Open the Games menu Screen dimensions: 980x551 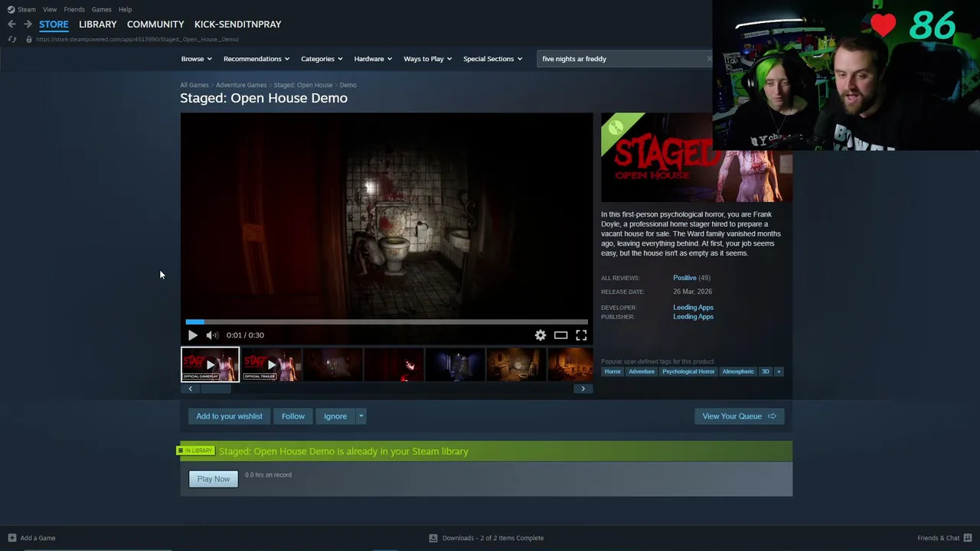(x=102, y=9)
